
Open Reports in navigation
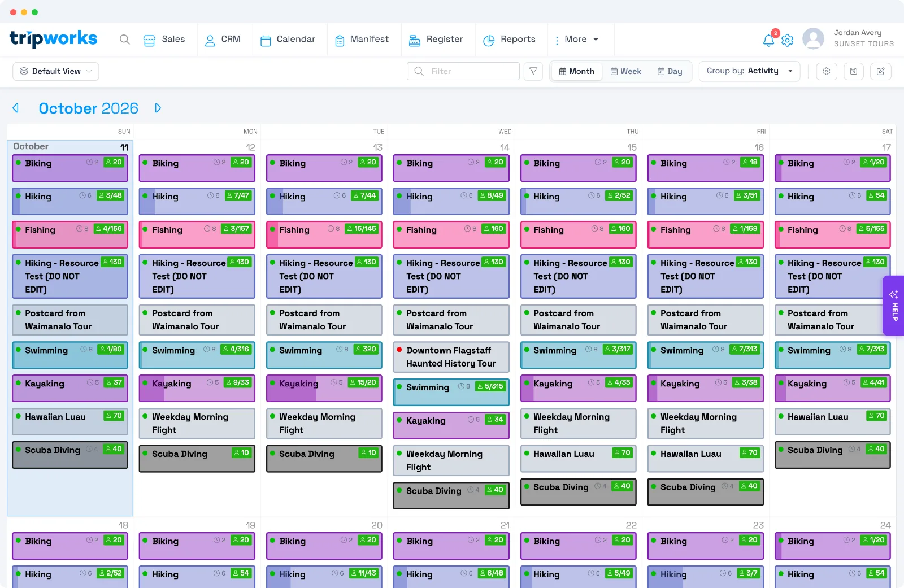pos(509,40)
